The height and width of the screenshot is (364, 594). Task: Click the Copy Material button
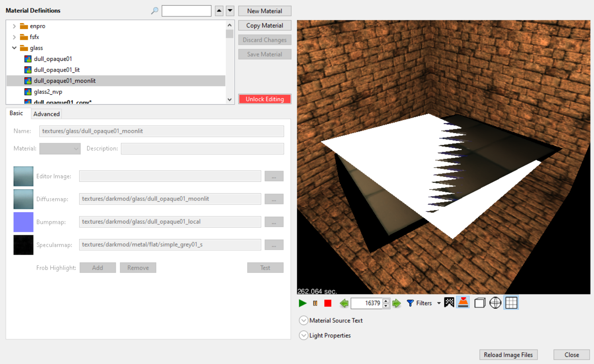265,25
